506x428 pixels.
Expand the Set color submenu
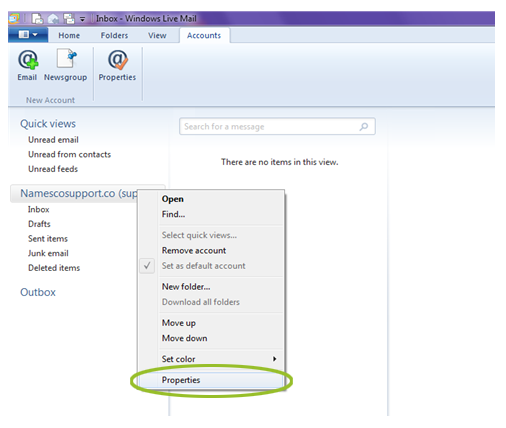pyautogui.click(x=211, y=359)
